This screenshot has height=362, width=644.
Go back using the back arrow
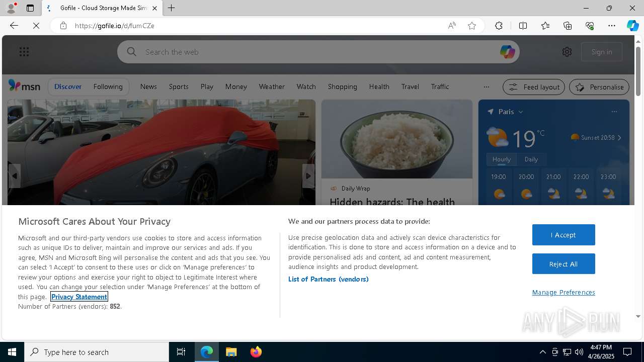[x=14, y=26]
